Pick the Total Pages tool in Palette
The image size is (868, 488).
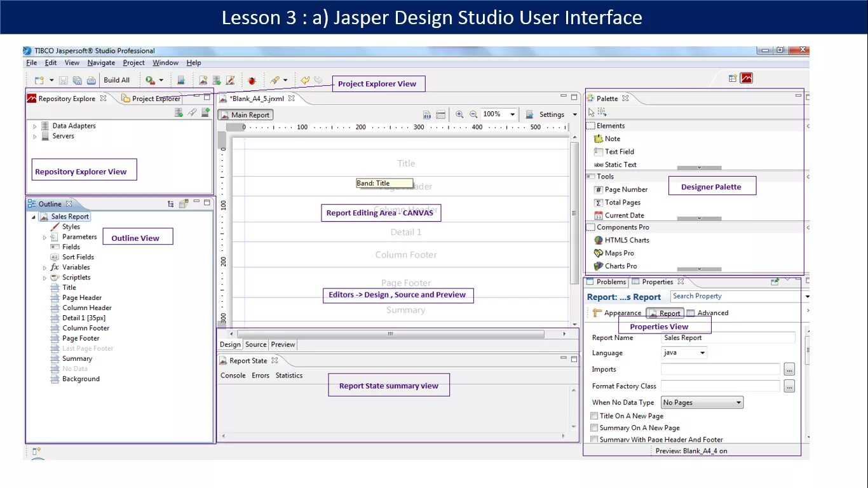pos(617,203)
